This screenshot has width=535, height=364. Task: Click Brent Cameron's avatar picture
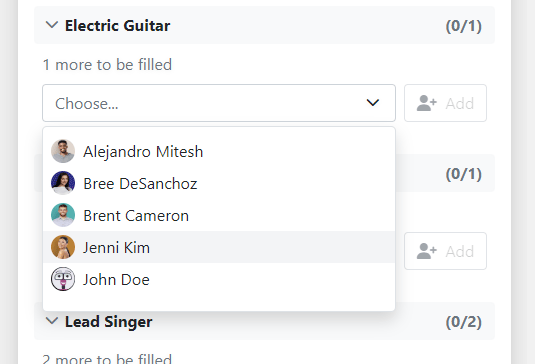[63, 215]
